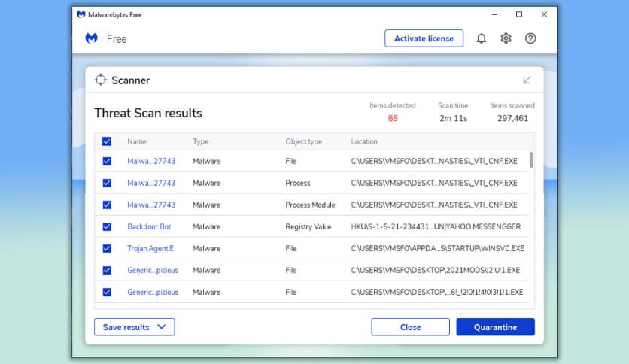Sort by the Location column header
The width and height of the screenshot is (629, 364).
[364, 141]
